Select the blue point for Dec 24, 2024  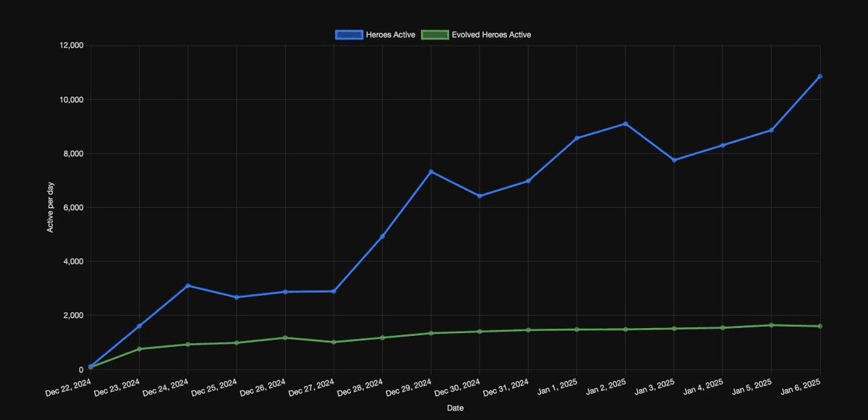pos(188,285)
